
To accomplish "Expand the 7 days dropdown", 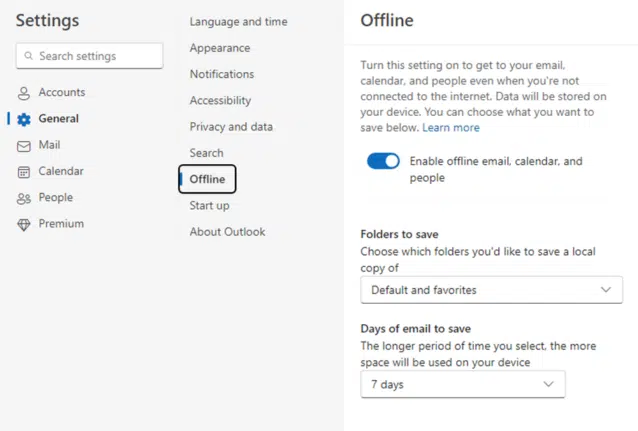I will click(463, 384).
